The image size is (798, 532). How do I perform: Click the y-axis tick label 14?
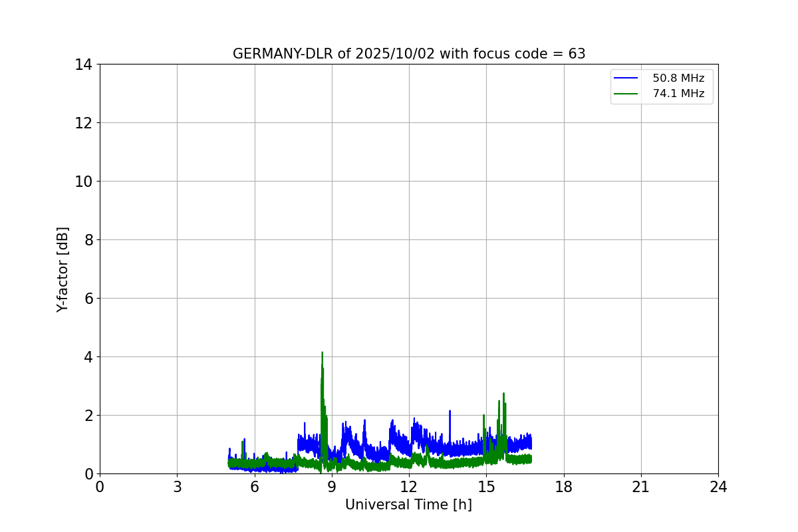pos(84,65)
